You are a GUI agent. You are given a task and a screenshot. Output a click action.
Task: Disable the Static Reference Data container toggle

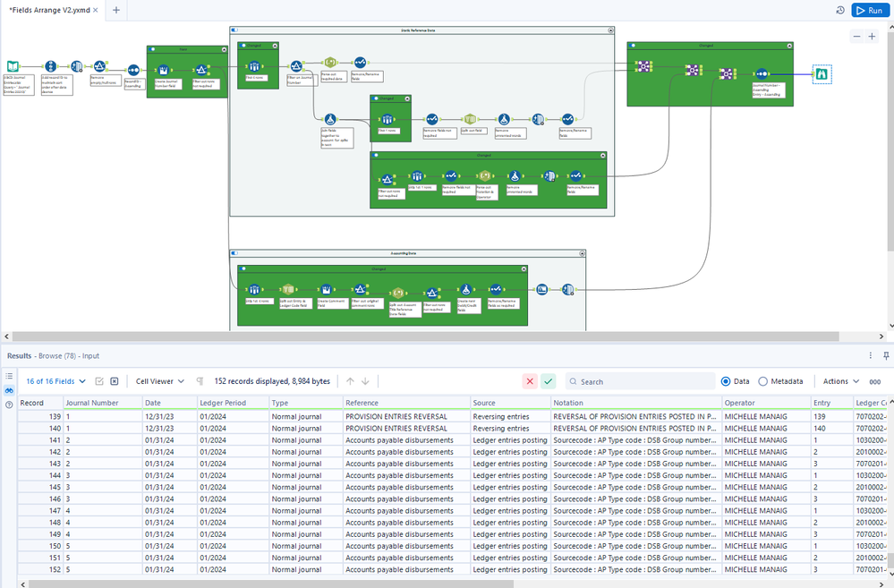pos(234,30)
